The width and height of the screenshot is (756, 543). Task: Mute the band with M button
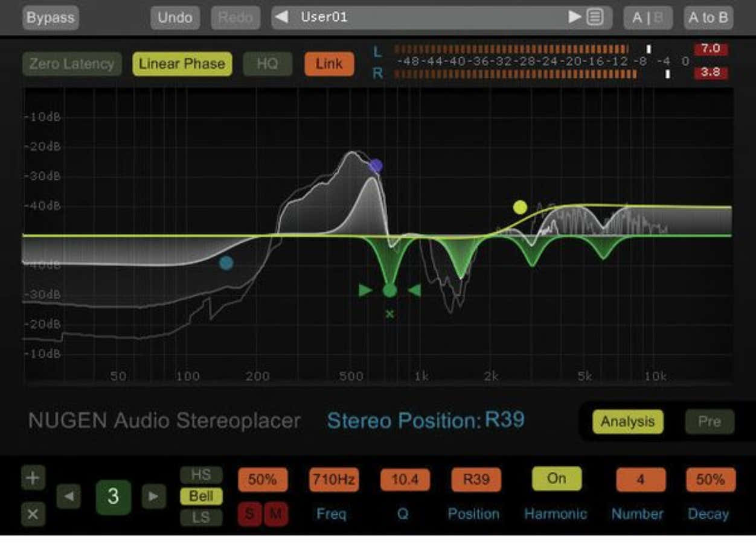pyautogui.click(x=276, y=515)
